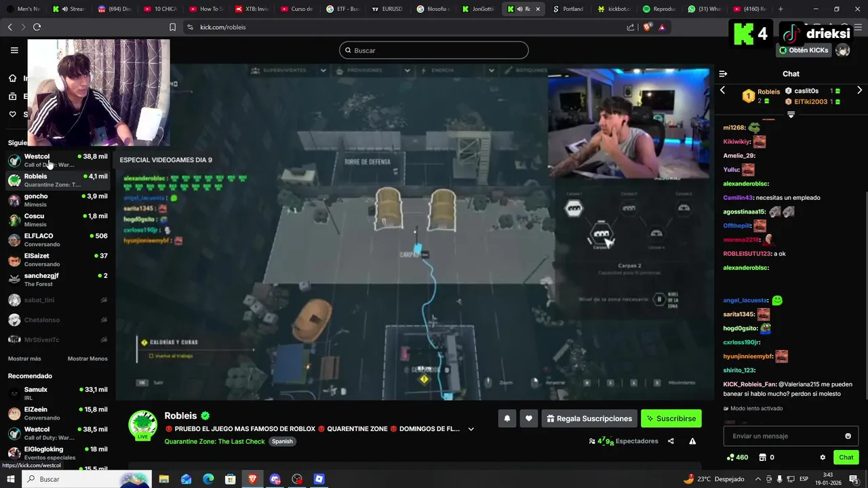Open Westcol channel in following list
Viewport: 868px width, 488px height.
[x=58, y=160]
